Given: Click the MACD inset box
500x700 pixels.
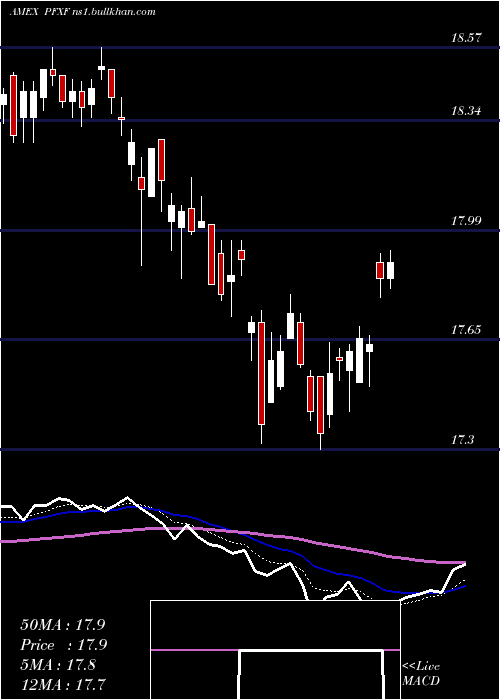Looking at the screenshot, I should pos(275,650).
